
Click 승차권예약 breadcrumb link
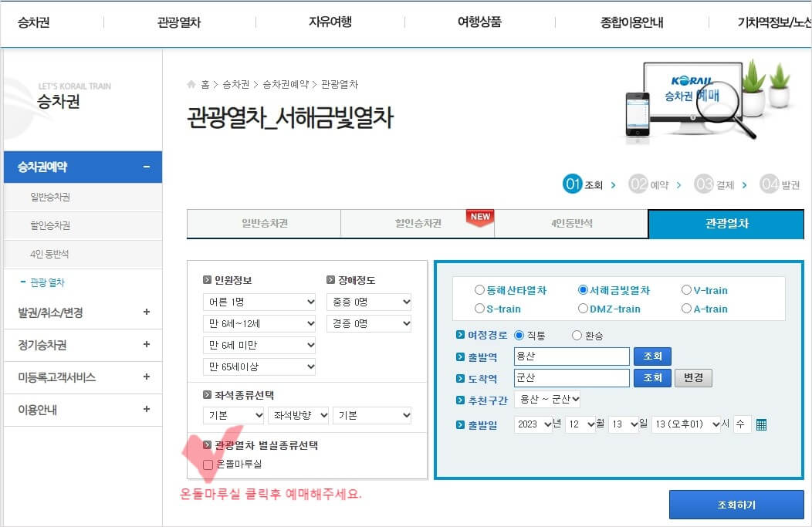286,84
